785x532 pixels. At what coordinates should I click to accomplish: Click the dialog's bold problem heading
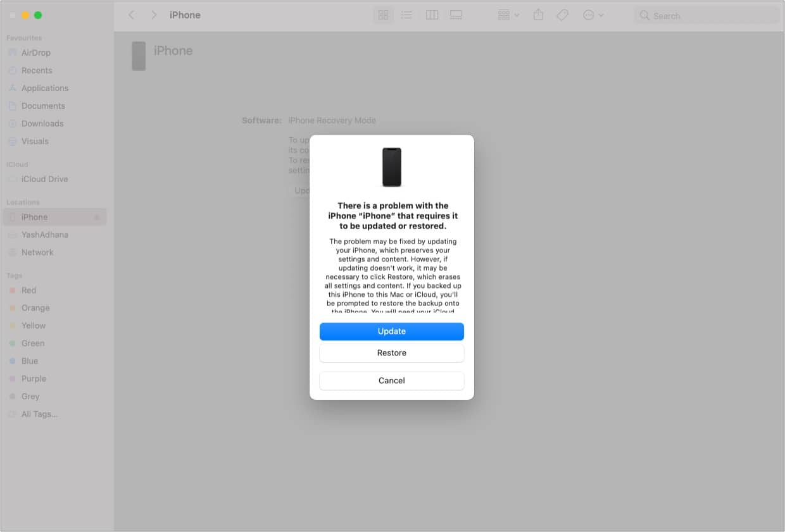[392, 216]
